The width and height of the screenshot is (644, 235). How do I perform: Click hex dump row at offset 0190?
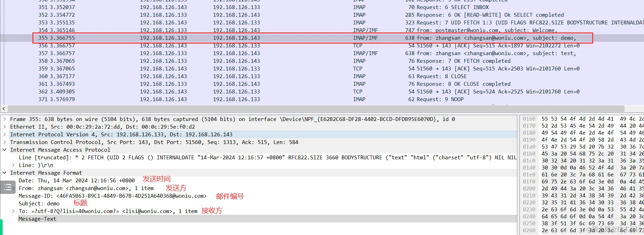point(583,140)
